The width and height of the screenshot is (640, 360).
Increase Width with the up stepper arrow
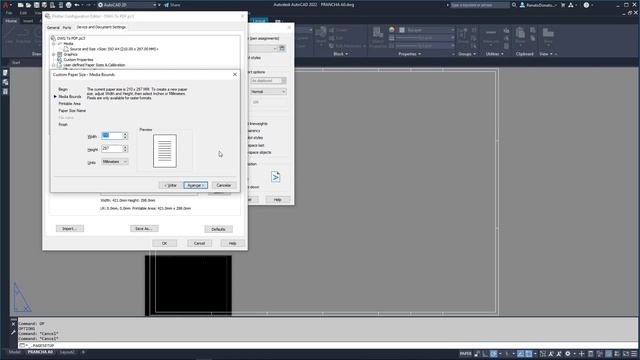125,134
